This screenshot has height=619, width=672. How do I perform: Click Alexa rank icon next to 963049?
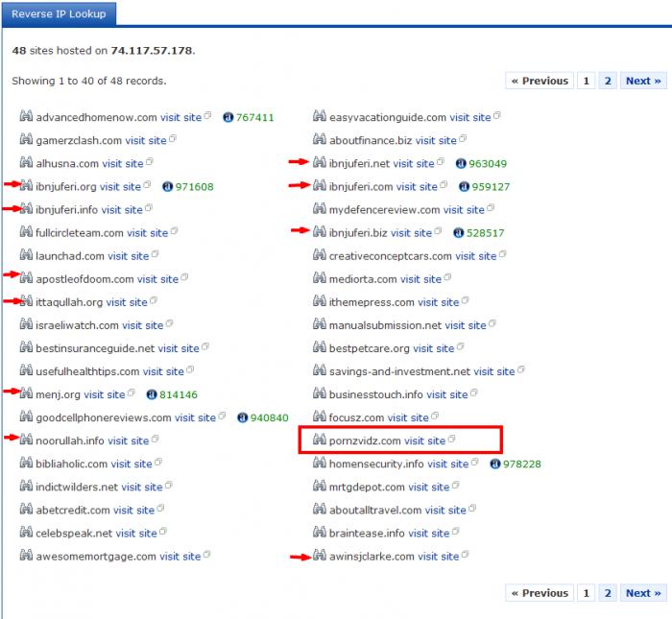click(x=461, y=164)
